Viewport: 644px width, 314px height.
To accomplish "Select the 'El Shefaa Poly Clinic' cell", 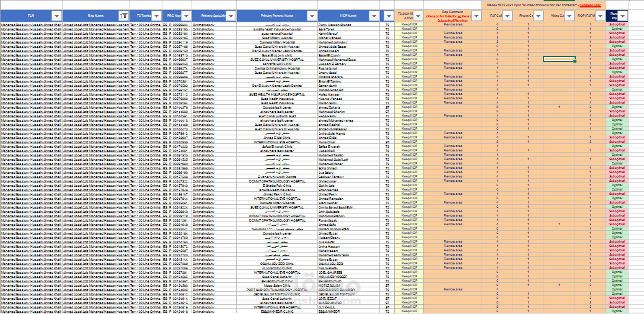I will (277, 186).
